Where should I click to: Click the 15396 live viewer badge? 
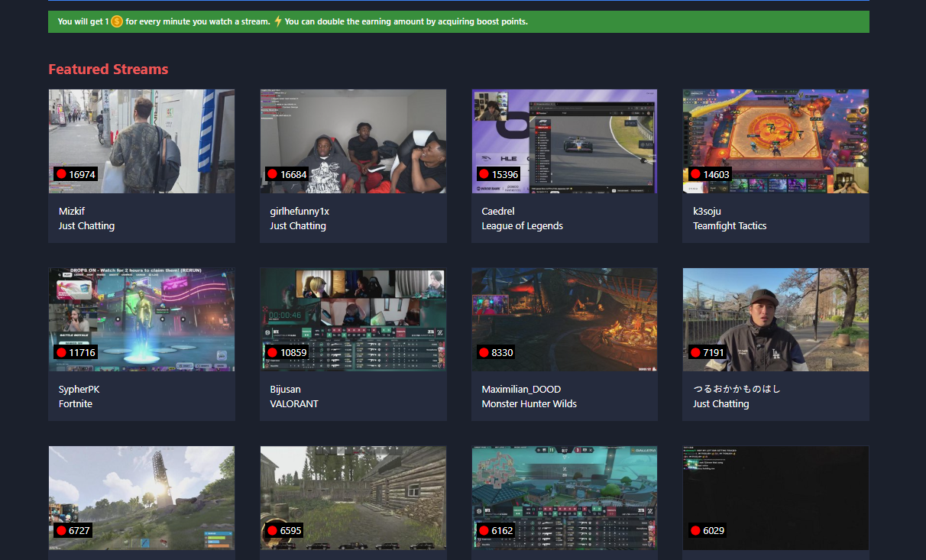(x=499, y=174)
